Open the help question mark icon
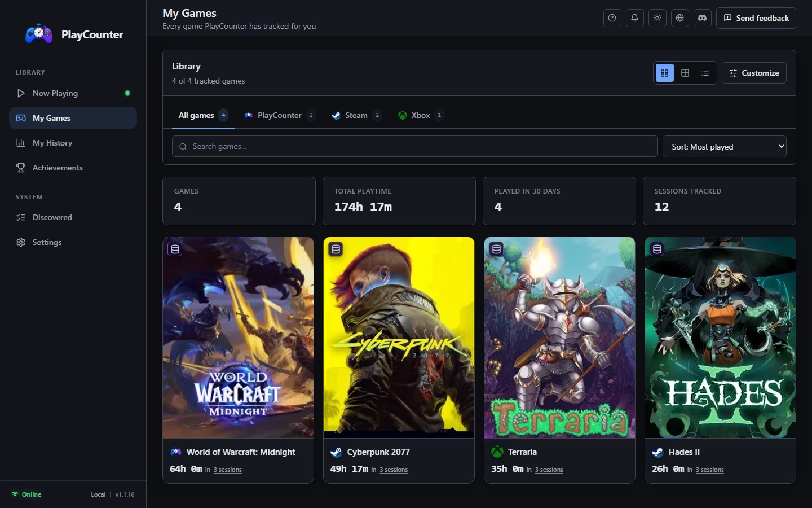Viewport: 812px width, 508px height. (612, 18)
